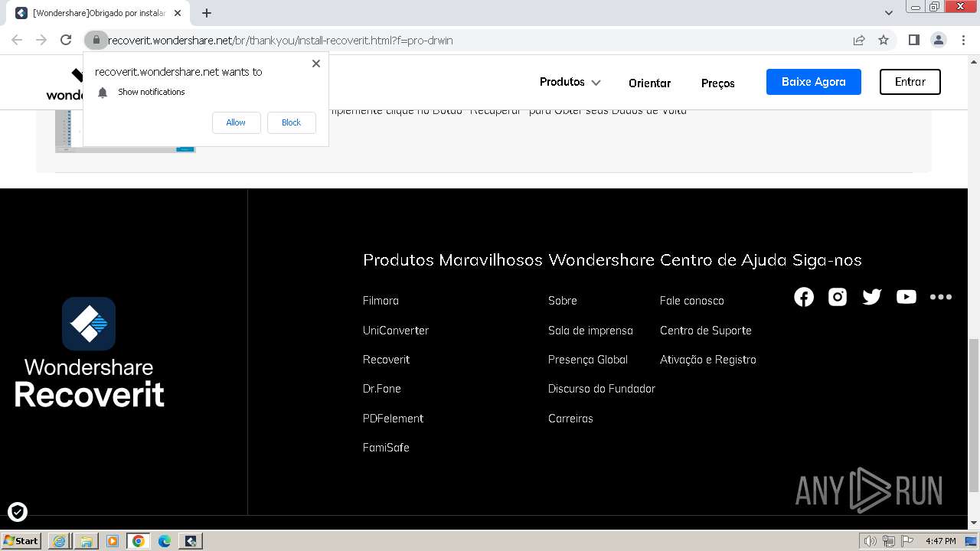Close the Wondershare tab
Screen dimensions: 980x551
pos(178,13)
